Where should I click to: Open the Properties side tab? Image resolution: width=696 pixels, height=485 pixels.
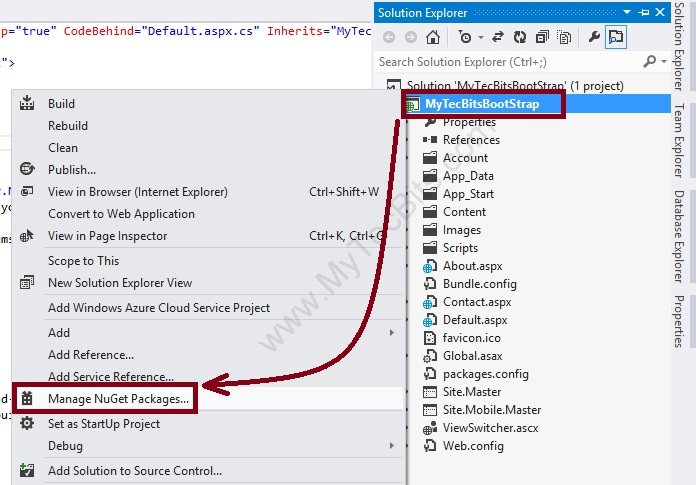[679, 321]
